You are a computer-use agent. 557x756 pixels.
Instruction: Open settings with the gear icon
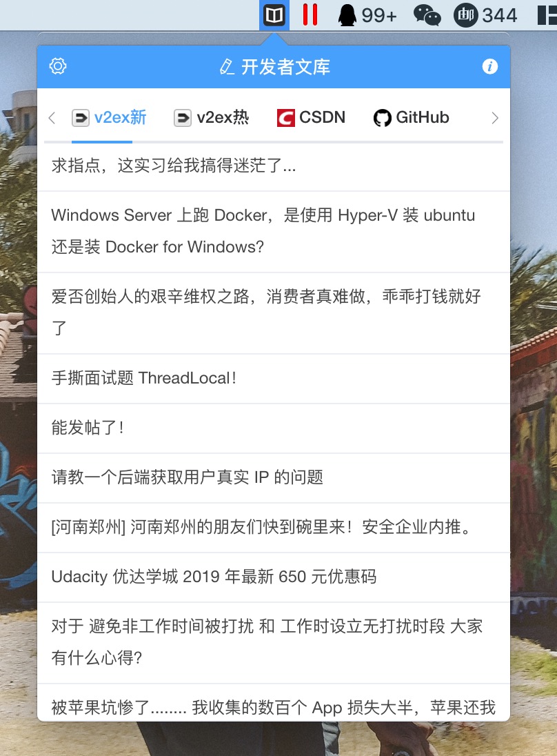58,66
